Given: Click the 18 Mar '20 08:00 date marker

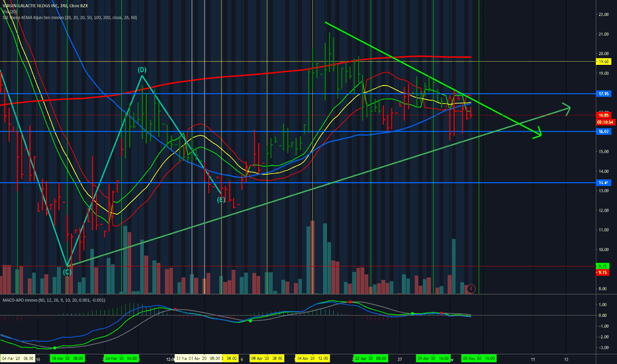Looking at the screenshot, I should point(67,359).
